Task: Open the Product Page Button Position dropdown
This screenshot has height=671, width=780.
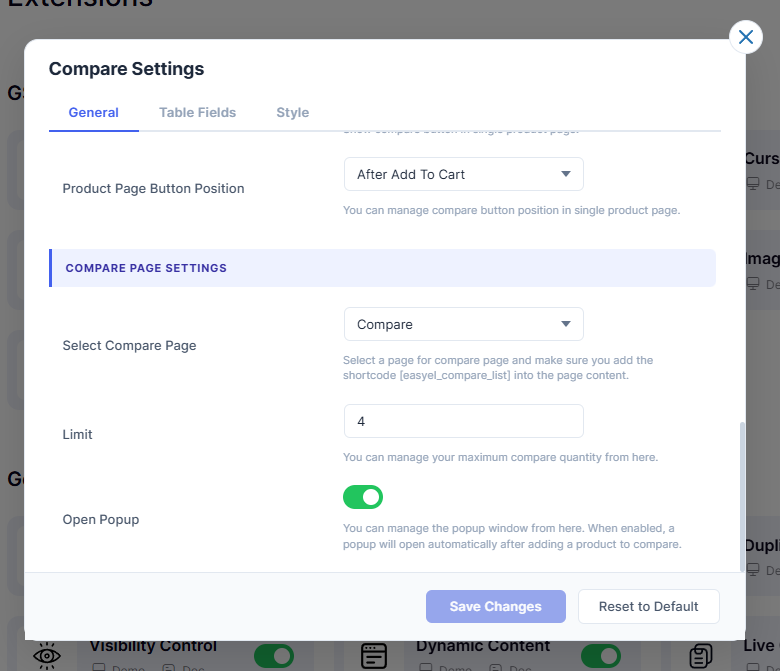Action: click(463, 174)
